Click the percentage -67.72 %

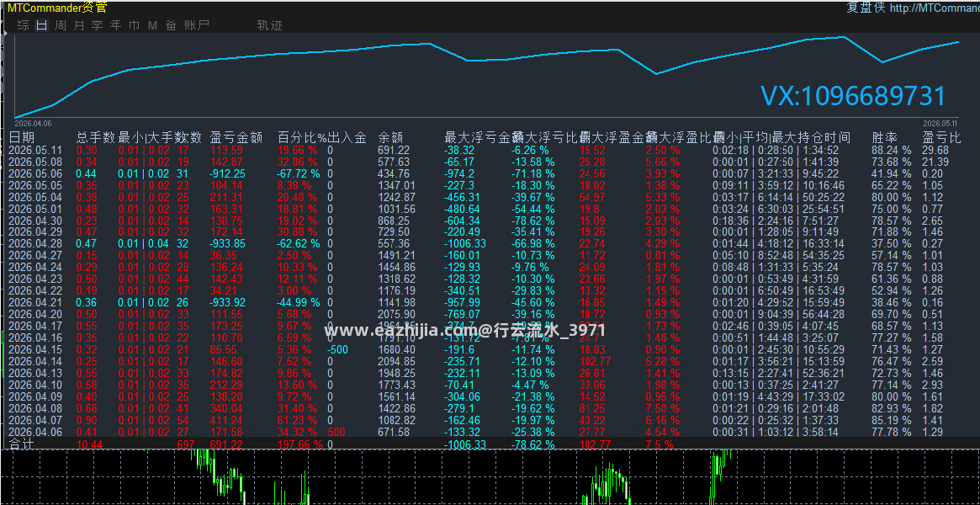(299, 173)
